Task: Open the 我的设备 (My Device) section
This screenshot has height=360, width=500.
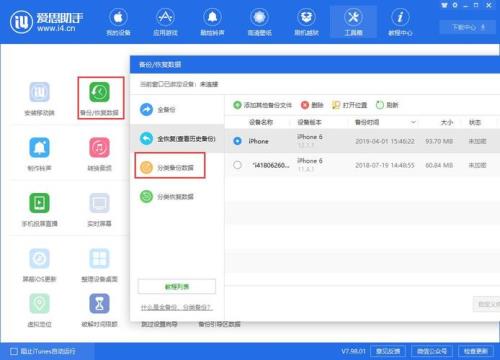Action: click(x=118, y=22)
